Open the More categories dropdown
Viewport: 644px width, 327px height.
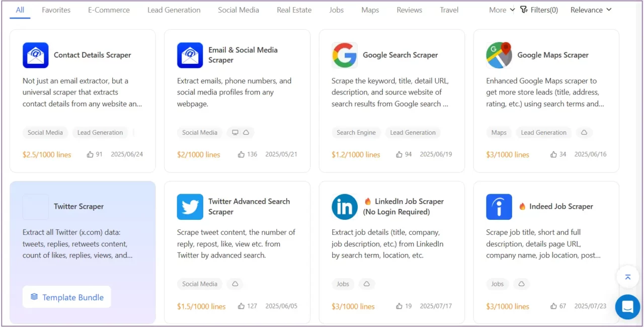click(x=501, y=10)
